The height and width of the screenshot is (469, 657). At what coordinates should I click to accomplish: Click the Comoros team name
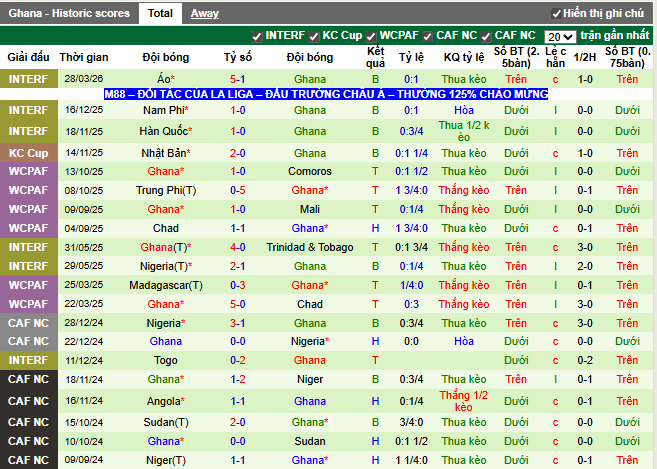(x=310, y=172)
